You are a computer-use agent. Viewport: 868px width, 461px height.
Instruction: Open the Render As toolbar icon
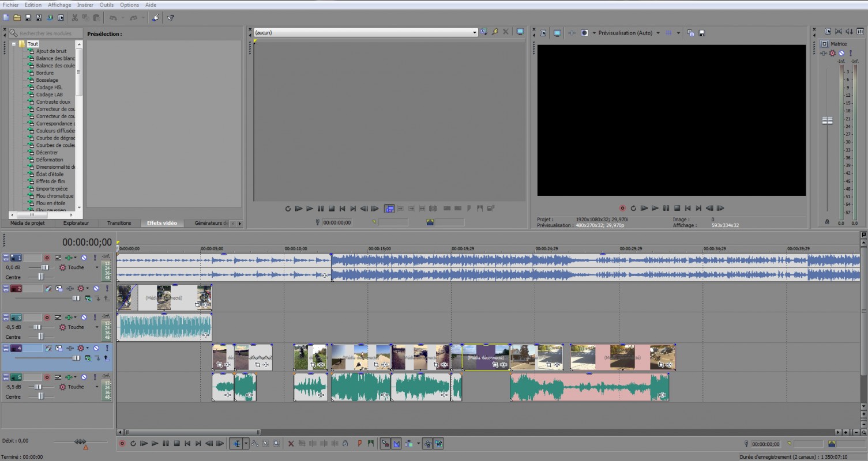(50, 17)
